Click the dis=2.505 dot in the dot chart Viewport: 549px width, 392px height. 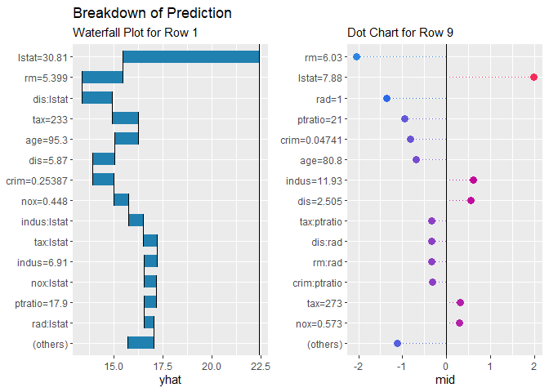471,200
